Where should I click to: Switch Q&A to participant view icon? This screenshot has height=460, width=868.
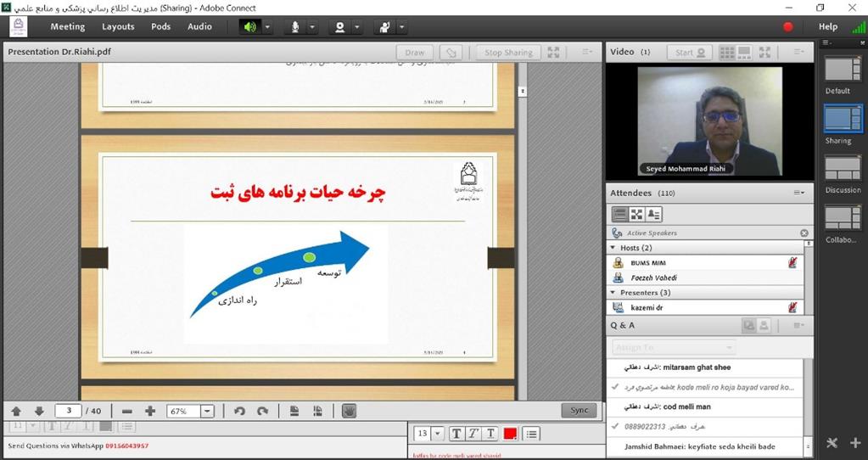point(764,326)
